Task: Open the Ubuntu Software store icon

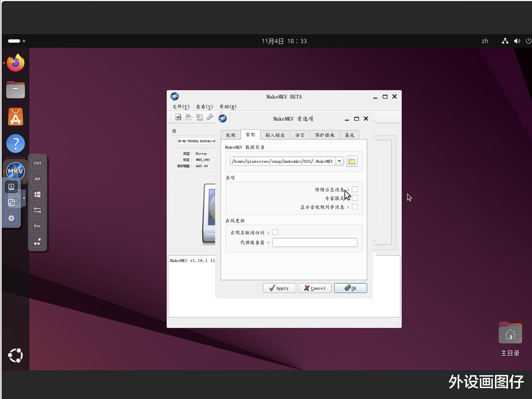Action: pos(16,117)
